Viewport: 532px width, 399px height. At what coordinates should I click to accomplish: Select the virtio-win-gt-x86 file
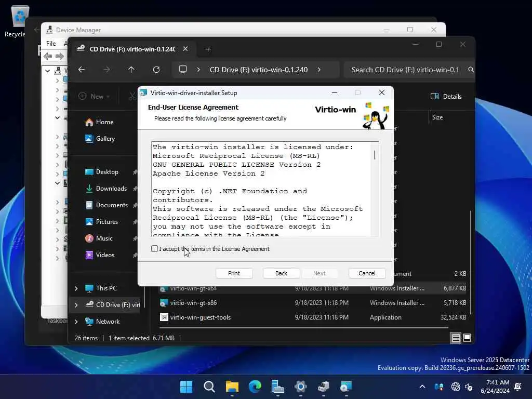314,303
